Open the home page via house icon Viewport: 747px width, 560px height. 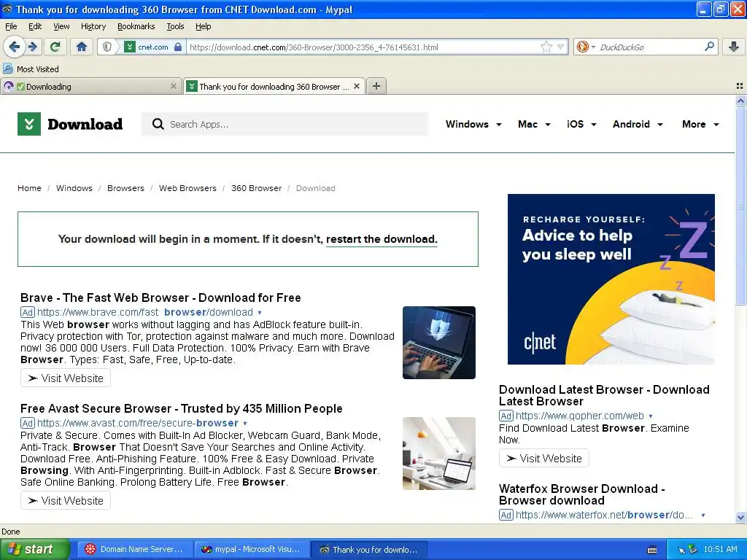pyautogui.click(x=82, y=47)
